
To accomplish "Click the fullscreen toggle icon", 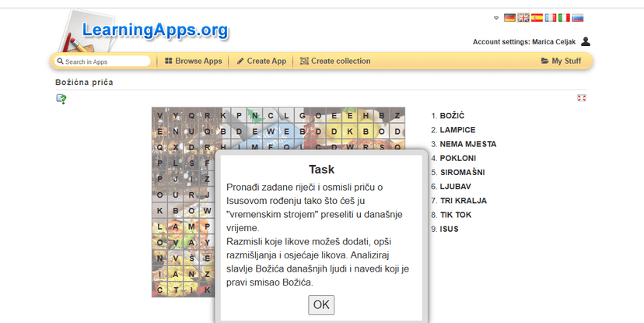I will click(581, 97).
